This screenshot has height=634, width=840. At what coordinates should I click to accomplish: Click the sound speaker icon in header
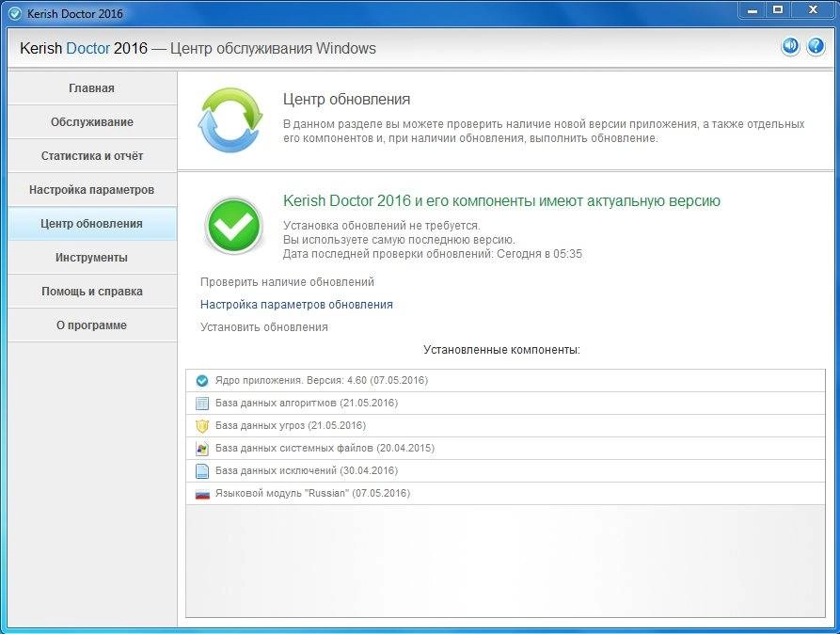790,47
